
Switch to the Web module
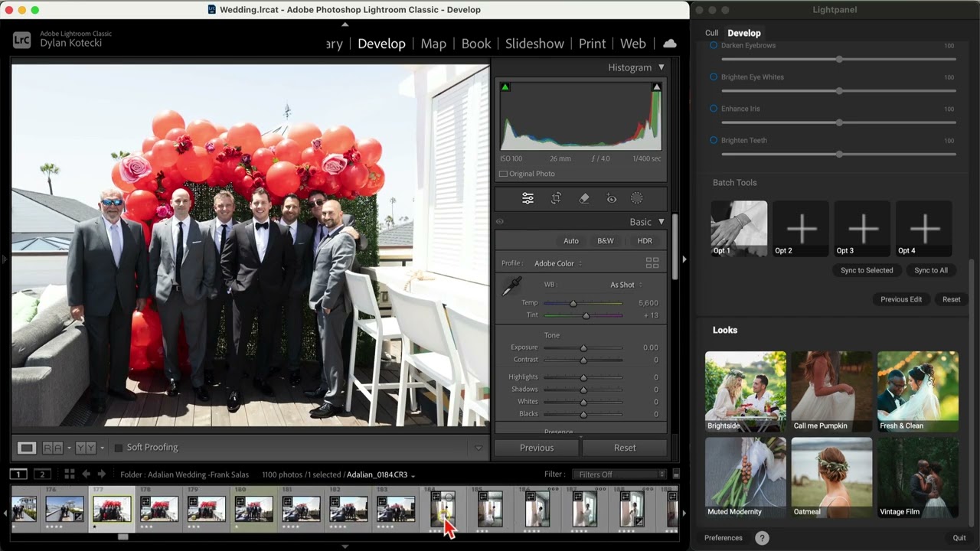coord(633,44)
